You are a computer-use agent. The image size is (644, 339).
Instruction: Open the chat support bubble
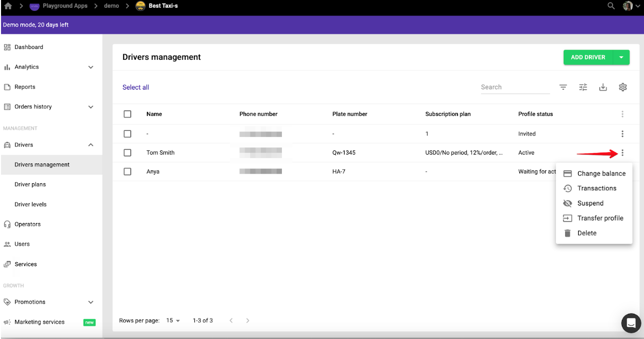coord(631,323)
